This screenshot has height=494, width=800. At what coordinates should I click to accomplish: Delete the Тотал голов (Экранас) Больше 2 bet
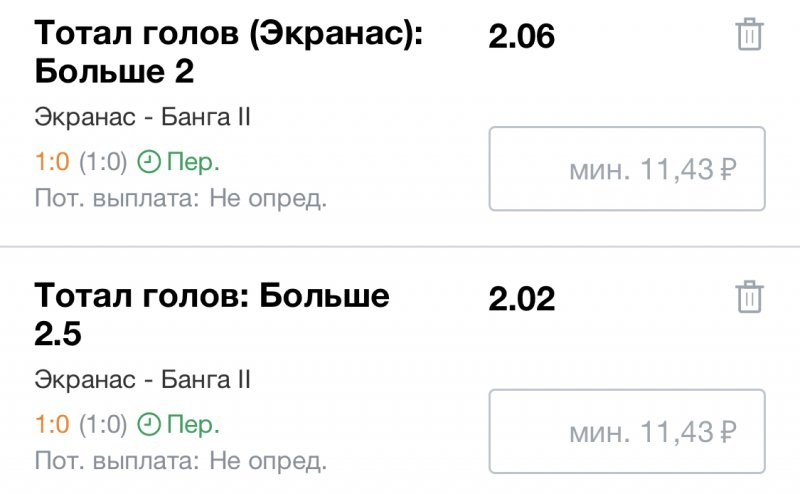click(749, 36)
